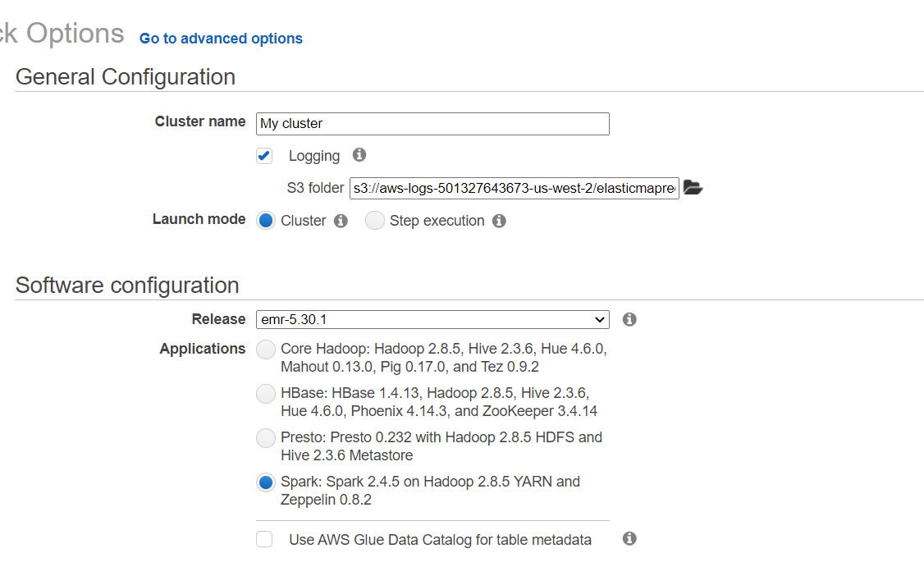Click inside the Cluster name field

432,123
